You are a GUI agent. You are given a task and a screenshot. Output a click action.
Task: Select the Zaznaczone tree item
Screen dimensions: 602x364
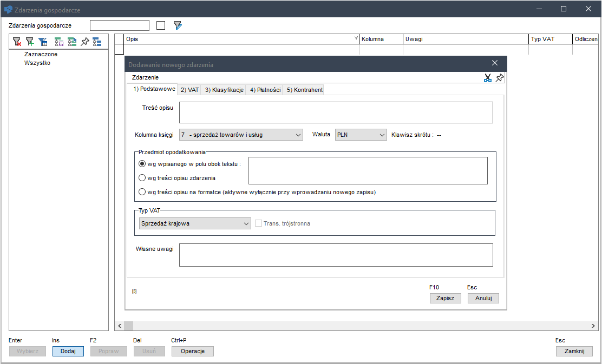(41, 55)
